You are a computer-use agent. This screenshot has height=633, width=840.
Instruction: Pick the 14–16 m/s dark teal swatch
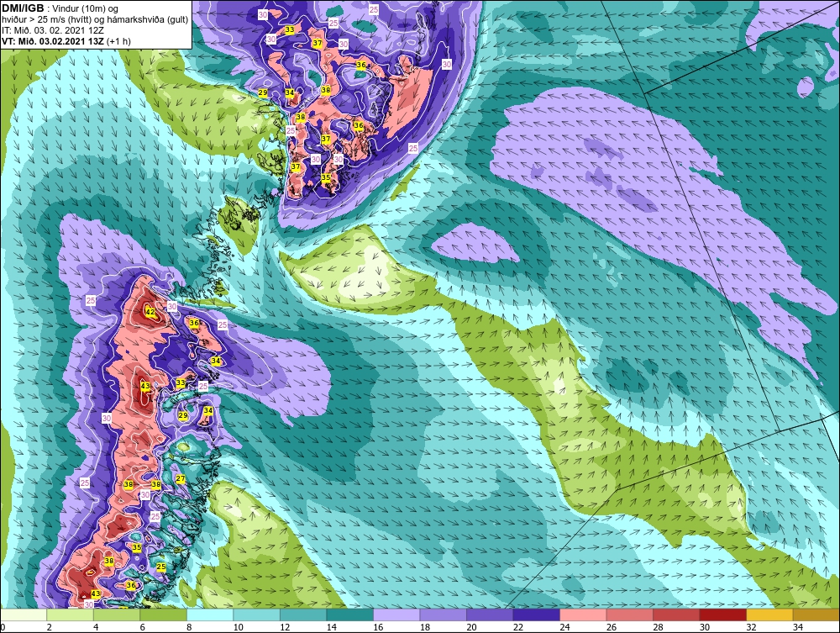click(x=349, y=615)
